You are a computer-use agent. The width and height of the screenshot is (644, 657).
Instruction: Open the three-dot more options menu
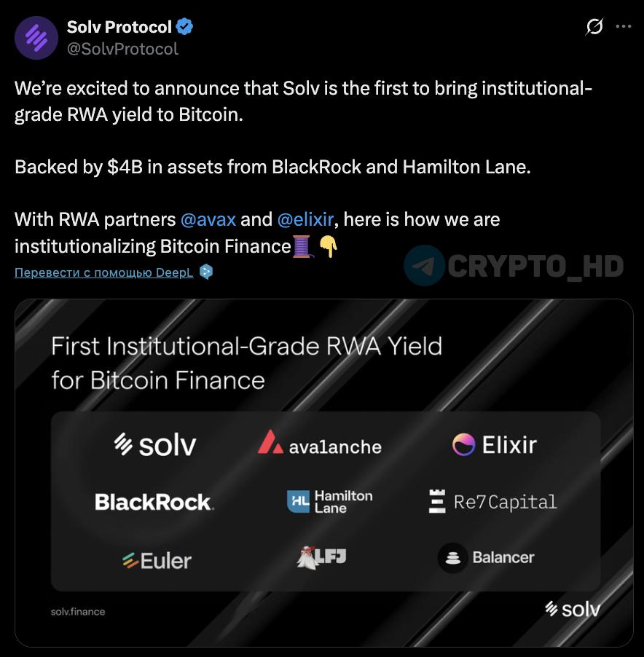(624, 26)
